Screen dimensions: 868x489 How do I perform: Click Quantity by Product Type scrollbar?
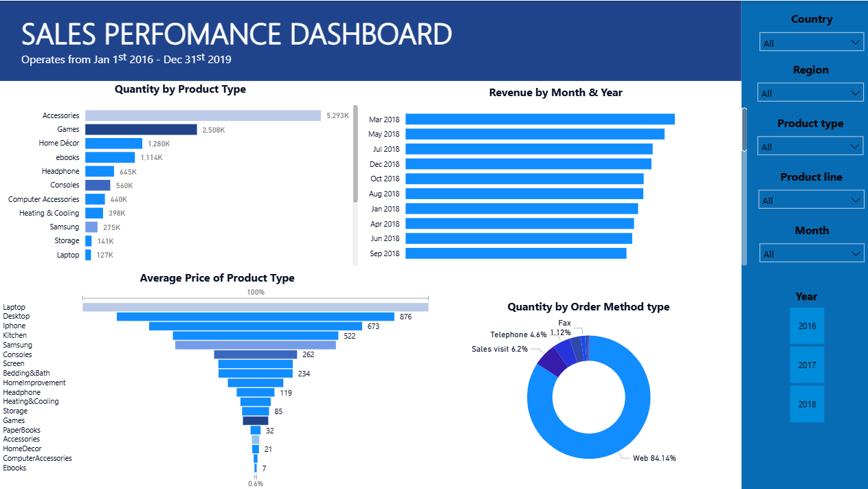(x=355, y=155)
